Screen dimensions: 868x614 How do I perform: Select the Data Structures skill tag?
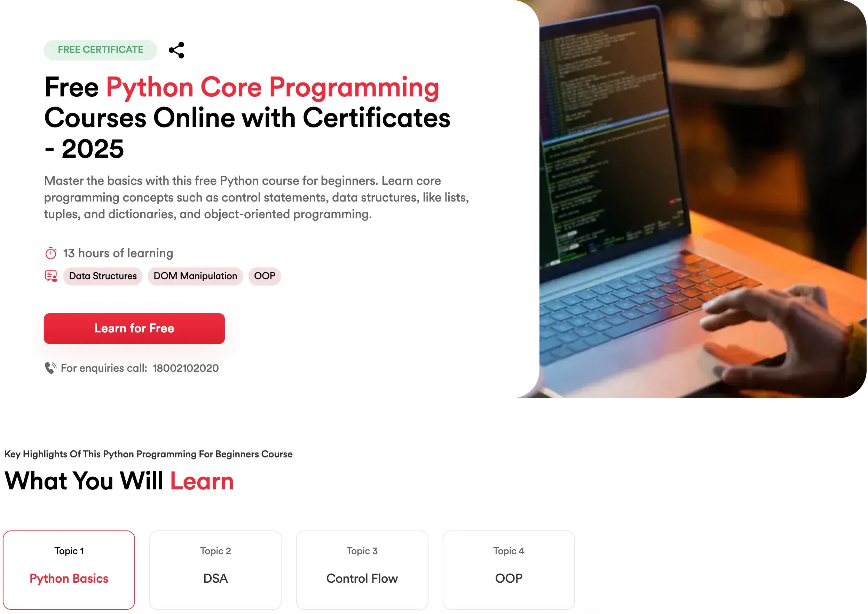click(102, 276)
